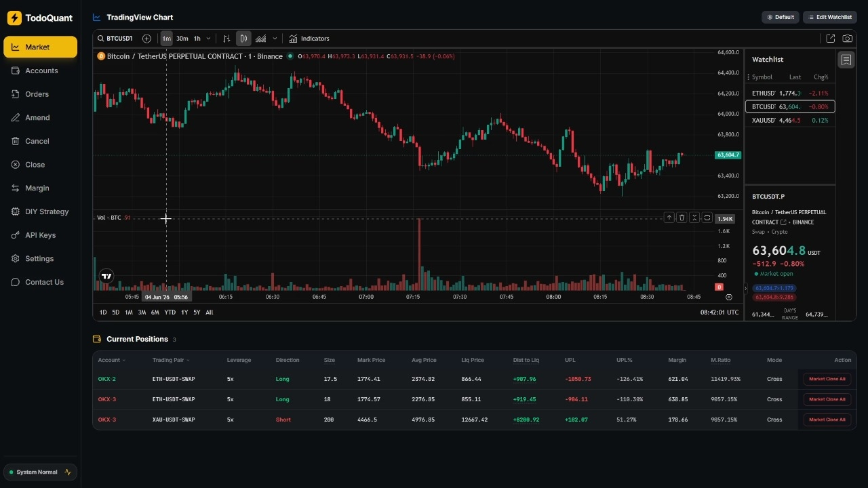This screenshot has height=488, width=868.
Task: Open Market in the sidebar
Action: (x=40, y=47)
